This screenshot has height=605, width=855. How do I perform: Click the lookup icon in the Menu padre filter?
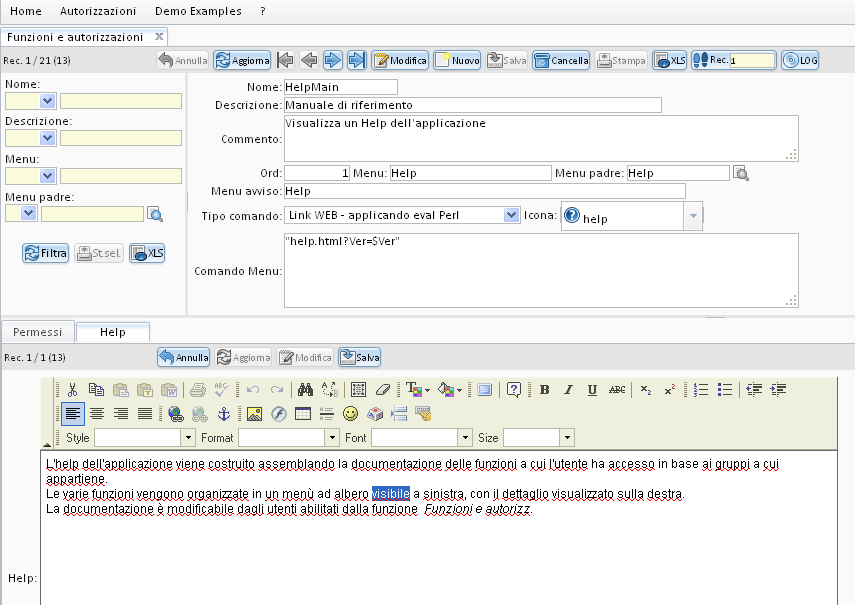pos(155,214)
